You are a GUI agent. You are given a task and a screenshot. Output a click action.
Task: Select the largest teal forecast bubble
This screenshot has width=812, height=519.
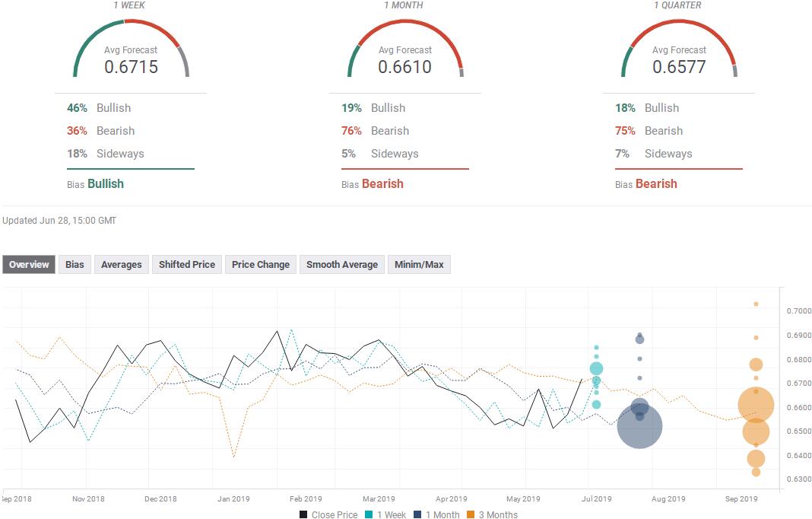pyautogui.click(x=596, y=369)
